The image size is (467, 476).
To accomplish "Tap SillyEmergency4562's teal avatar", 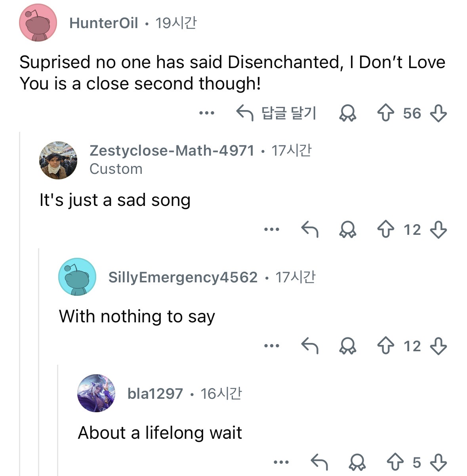I will (77, 277).
